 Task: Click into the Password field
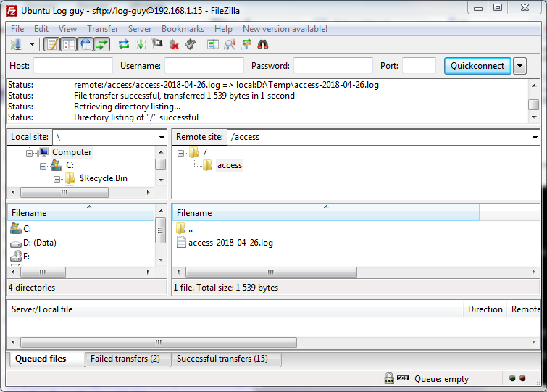333,66
